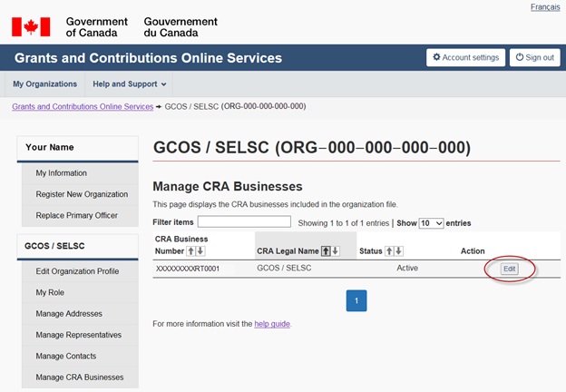The width and height of the screenshot is (566, 392).
Task: Sort CRA Business Number descending arrow
Action: (200, 250)
